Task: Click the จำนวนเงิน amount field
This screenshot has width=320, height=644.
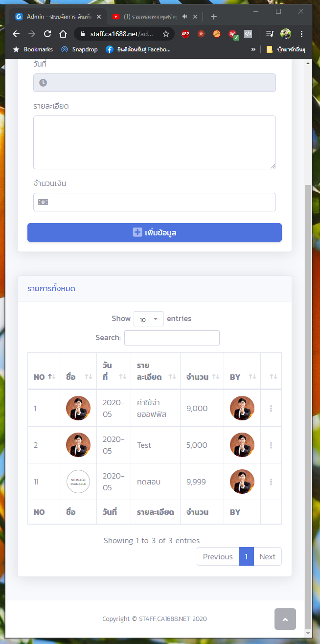Action: (x=155, y=202)
